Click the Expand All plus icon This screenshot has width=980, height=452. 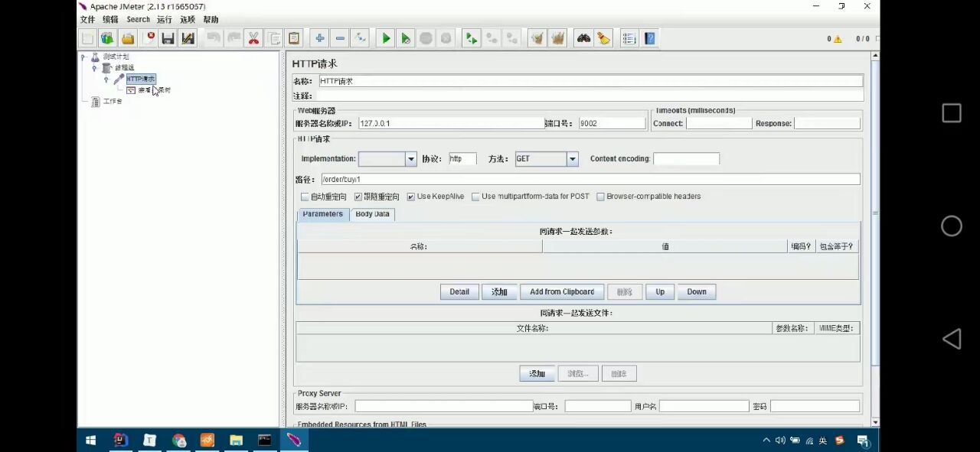pyautogui.click(x=320, y=38)
